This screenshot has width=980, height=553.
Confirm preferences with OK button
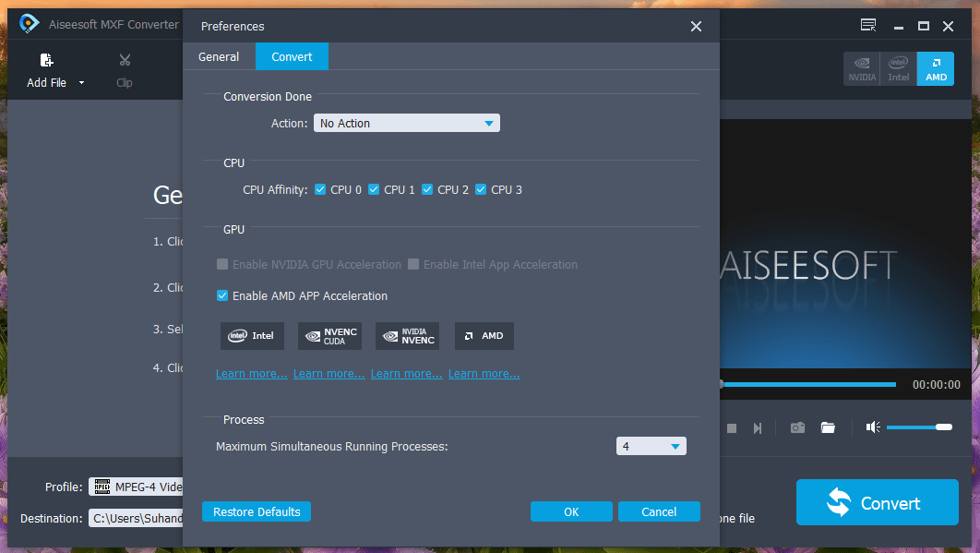(571, 511)
